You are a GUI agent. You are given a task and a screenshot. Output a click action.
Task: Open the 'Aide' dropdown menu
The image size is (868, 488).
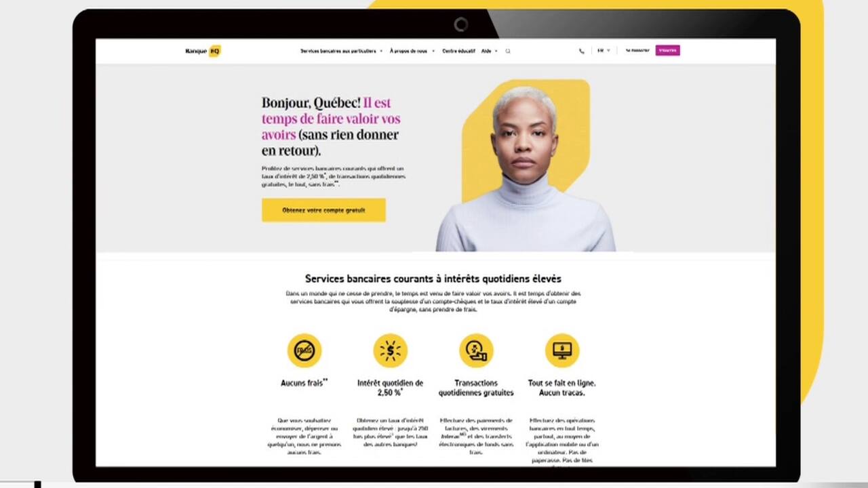coord(489,51)
